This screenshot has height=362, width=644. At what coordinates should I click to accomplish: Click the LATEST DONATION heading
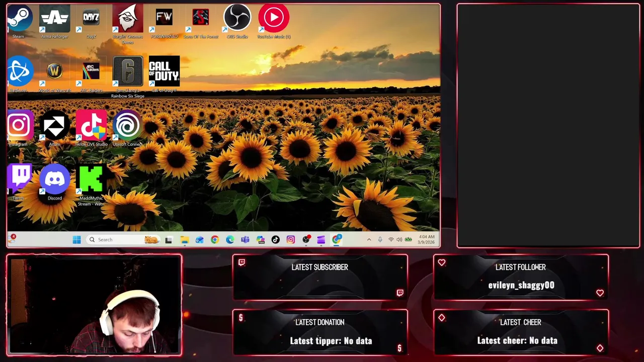(319, 322)
